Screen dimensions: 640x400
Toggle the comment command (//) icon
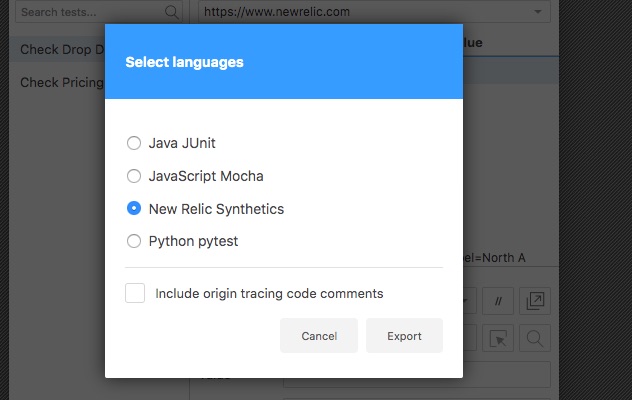click(498, 301)
